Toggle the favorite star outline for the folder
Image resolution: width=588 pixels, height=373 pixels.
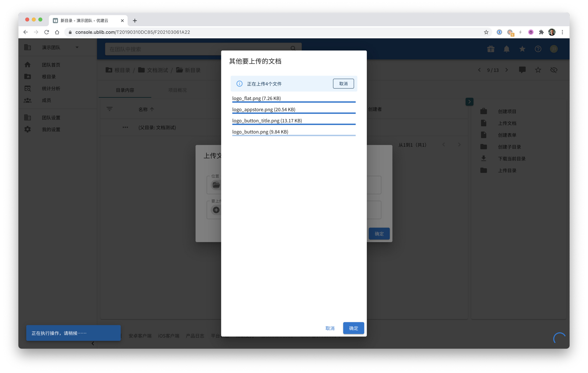click(x=538, y=70)
